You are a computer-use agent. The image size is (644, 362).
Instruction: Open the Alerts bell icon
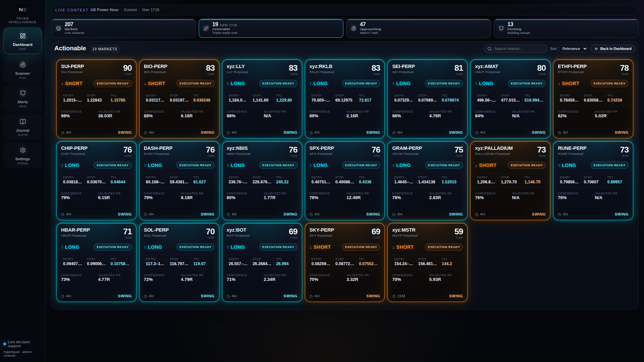pyautogui.click(x=22, y=93)
